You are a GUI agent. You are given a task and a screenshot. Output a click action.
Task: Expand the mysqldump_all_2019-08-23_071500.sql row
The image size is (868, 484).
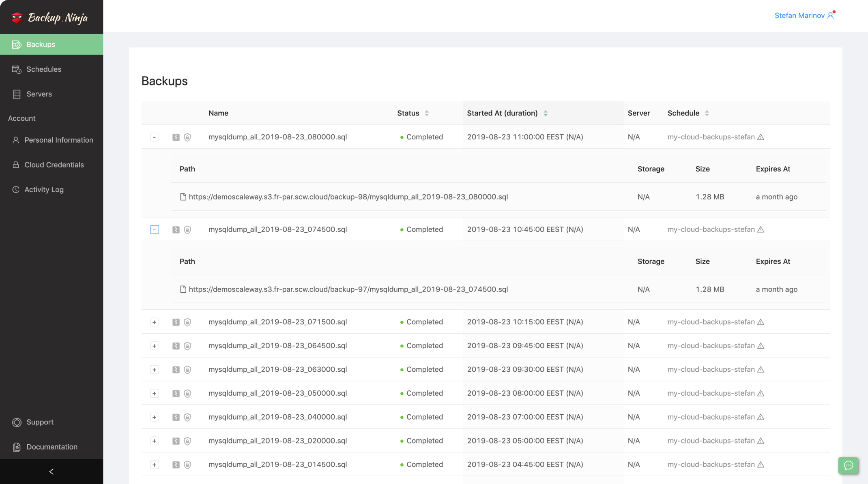point(154,322)
